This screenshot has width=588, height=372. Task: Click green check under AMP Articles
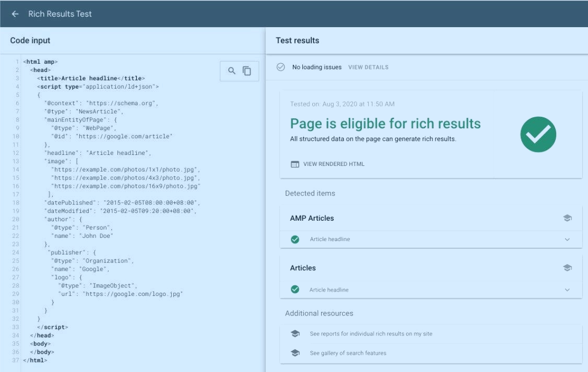click(x=295, y=239)
